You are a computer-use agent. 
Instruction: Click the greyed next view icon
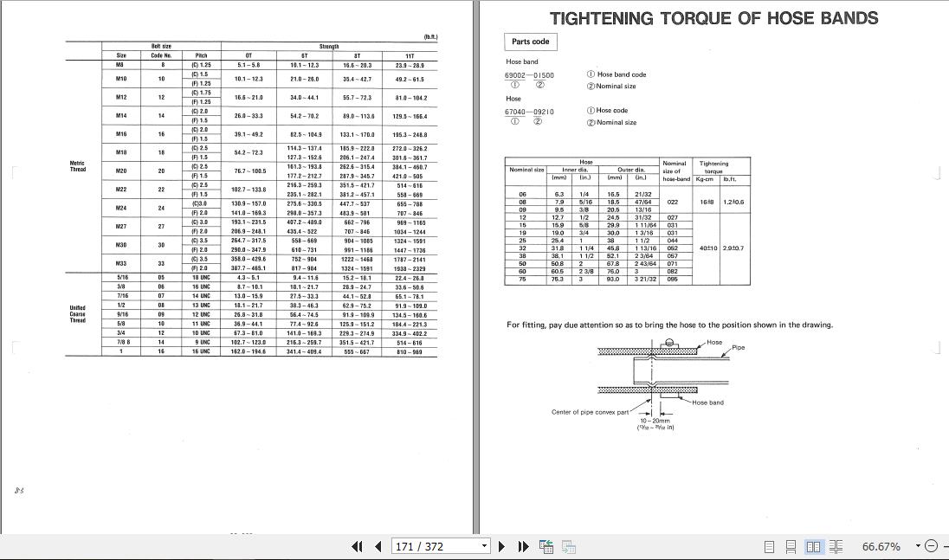click(x=568, y=547)
